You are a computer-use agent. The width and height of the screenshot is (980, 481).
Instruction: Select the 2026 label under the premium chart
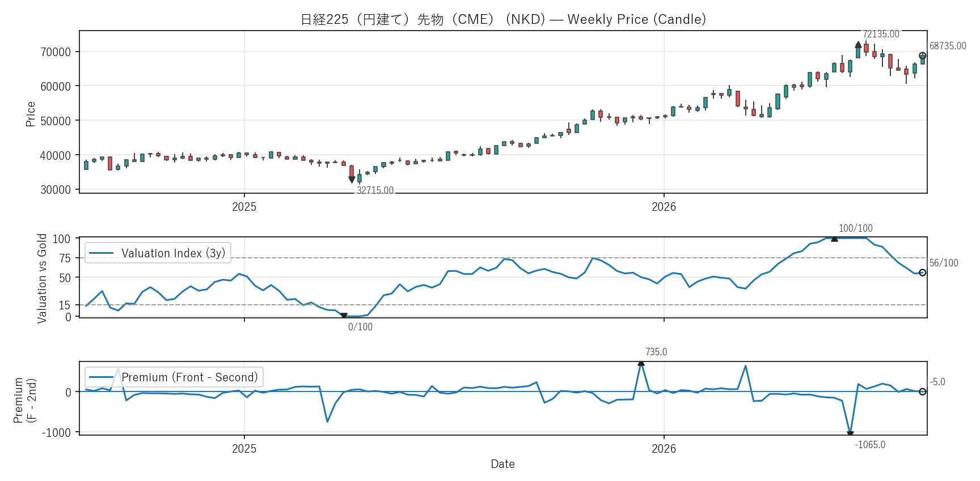click(x=664, y=449)
